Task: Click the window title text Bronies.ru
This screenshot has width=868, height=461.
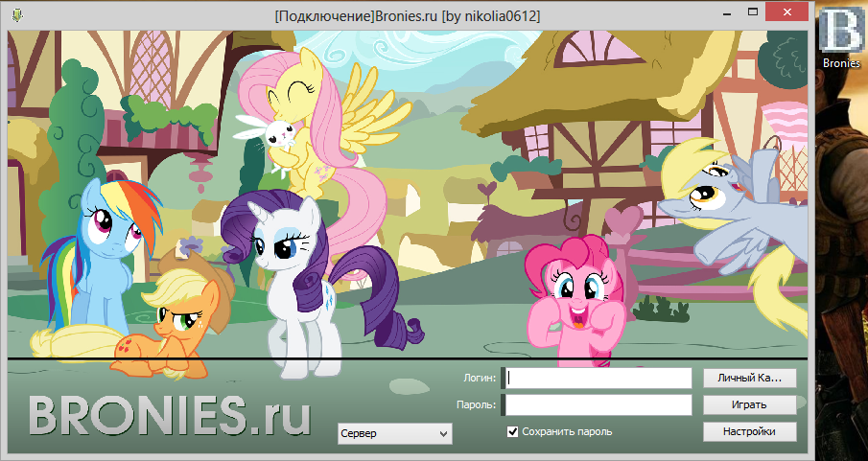Action: [406, 16]
